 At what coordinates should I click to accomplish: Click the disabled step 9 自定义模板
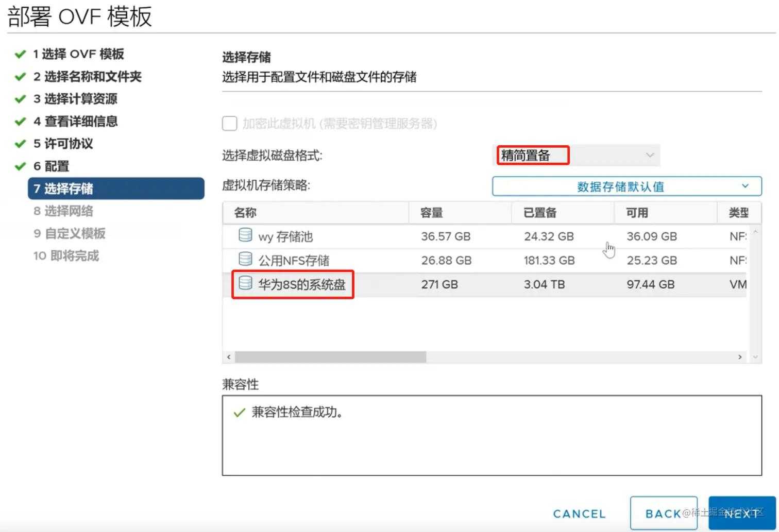70,233
